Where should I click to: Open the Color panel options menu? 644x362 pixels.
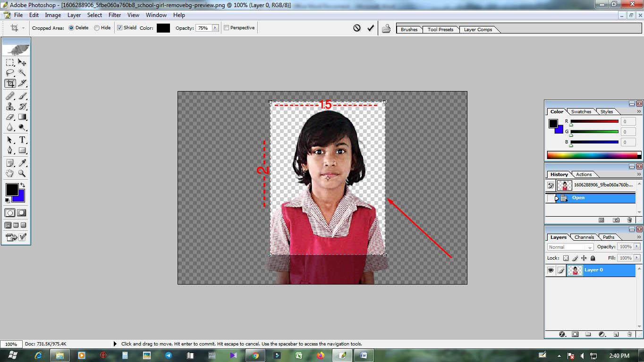[x=639, y=112]
